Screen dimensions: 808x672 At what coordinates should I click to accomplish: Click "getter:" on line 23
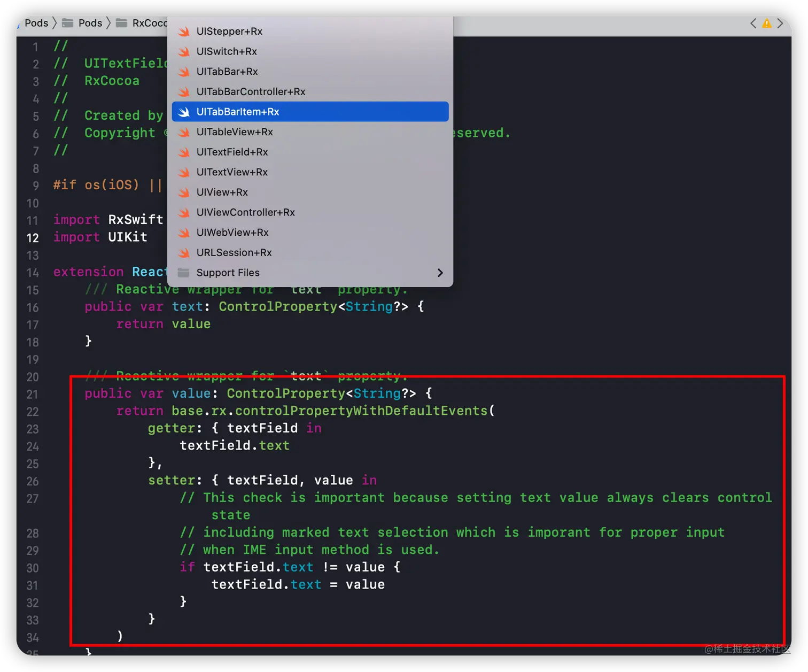coord(175,428)
